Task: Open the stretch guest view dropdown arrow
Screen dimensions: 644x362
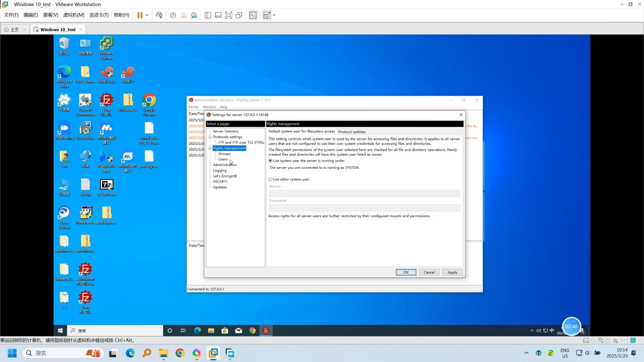Action: click(274, 15)
